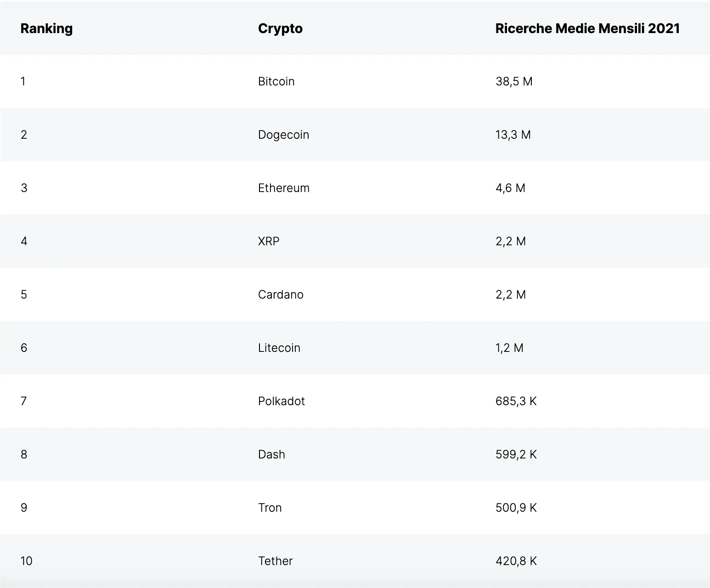Screen dimensions: 710x588
Task: Click the "420,8 K" value for Tether
Action: [x=516, y=561]
